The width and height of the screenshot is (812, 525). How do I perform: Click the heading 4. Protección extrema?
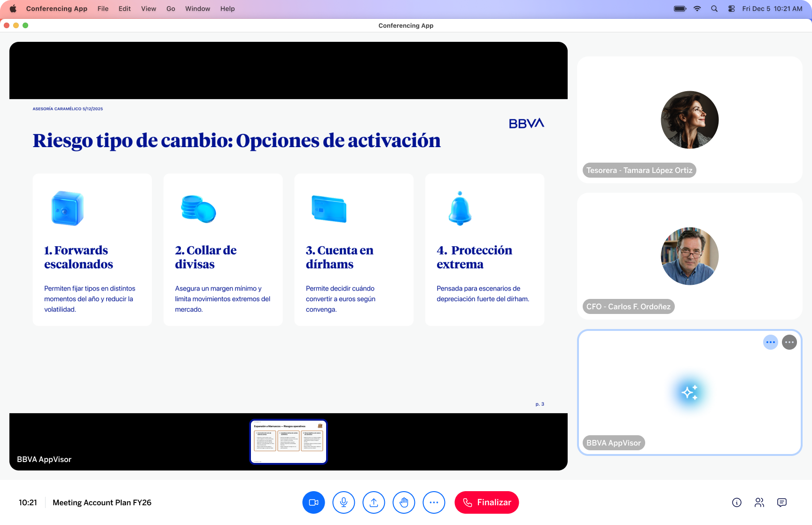474,257
